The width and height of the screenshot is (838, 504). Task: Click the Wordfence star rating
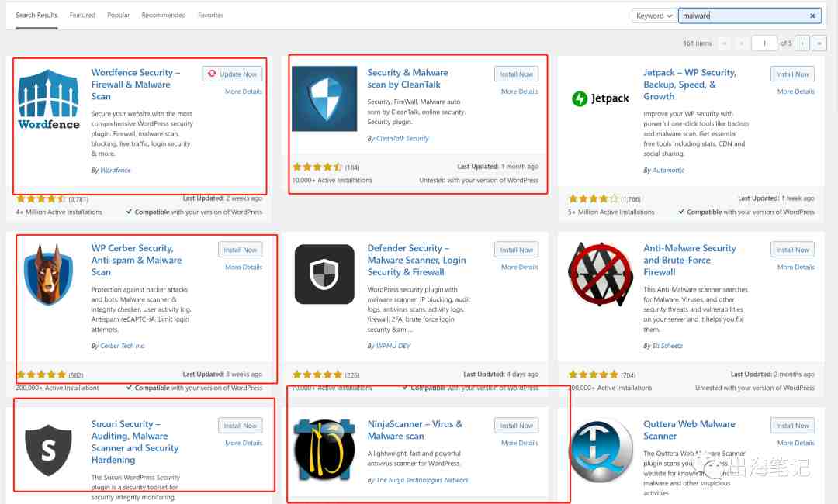coord(41,199)
